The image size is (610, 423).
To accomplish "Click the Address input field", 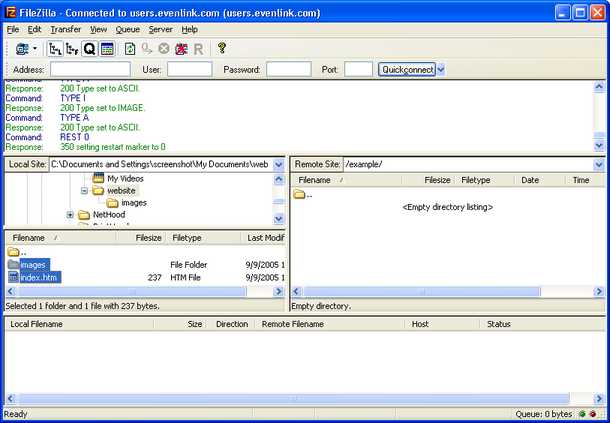I will coord(90,70).
